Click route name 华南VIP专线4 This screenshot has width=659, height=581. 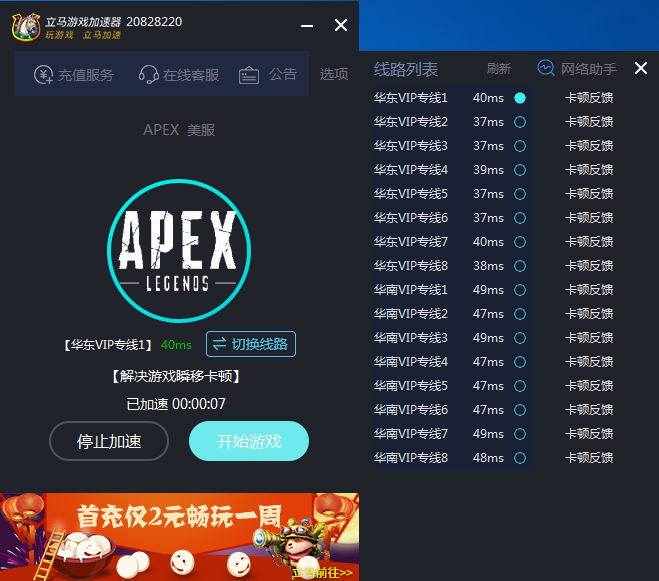(x=411, y=362)
